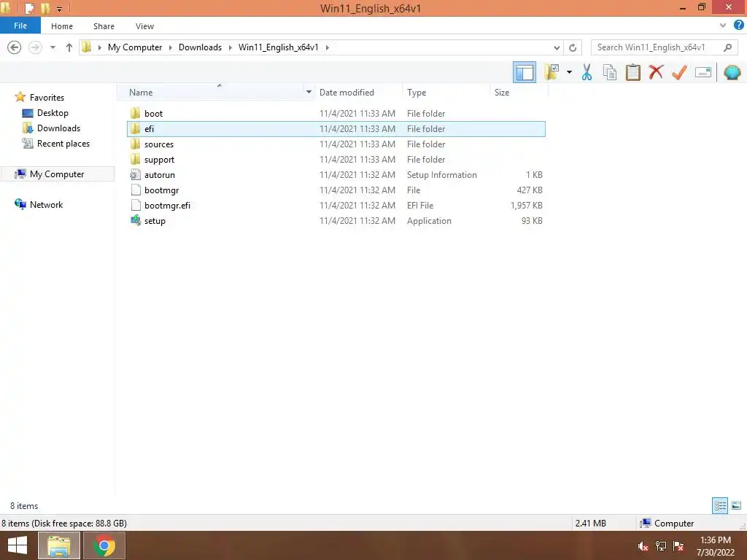Open the Windows Start button
The height and width of the screenshot is (560, 747).
(x=18, y=545)
